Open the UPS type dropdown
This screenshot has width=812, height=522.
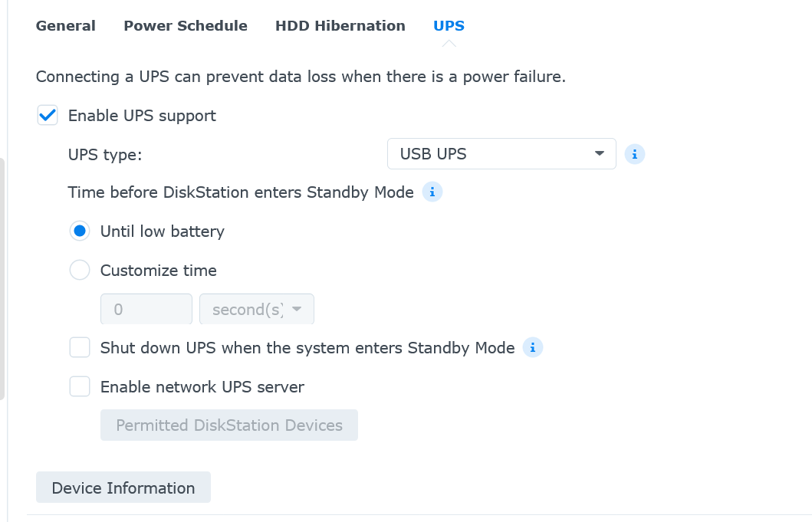click(x=501, y=154)
